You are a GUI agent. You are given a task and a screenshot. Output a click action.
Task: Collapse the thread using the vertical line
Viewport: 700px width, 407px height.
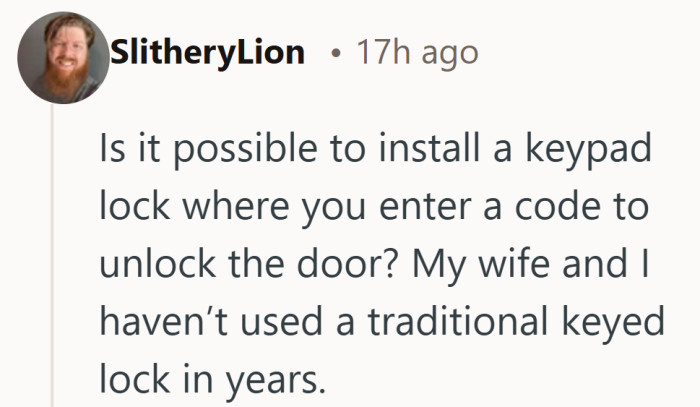[52, 255]
